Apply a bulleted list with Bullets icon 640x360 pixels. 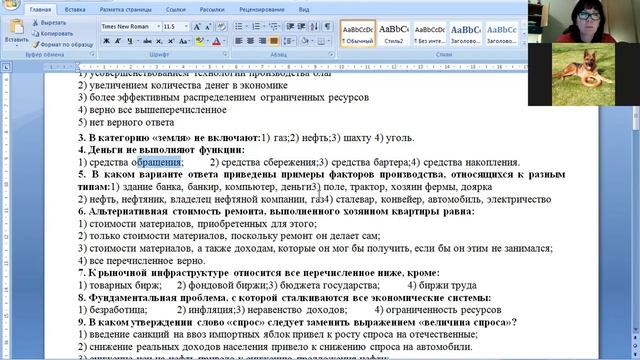point(238,27)
